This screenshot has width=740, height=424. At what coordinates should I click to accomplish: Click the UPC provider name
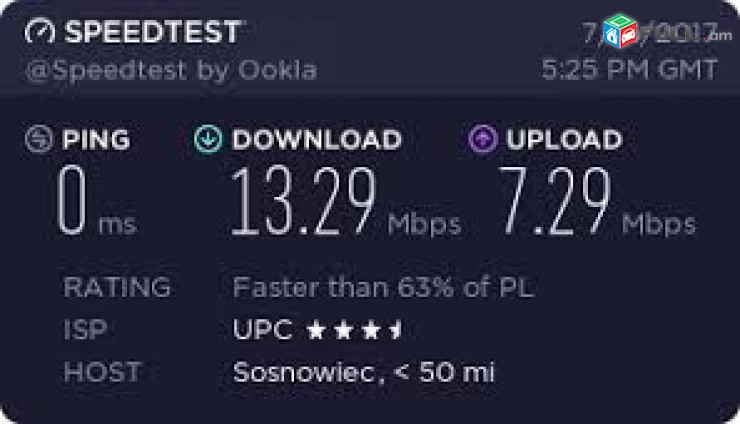263,329
